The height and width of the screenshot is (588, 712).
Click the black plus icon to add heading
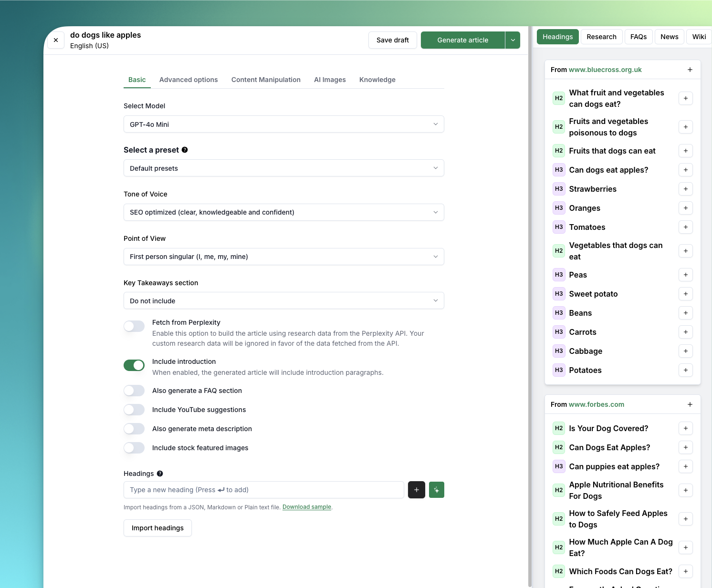tap(416, 490)
